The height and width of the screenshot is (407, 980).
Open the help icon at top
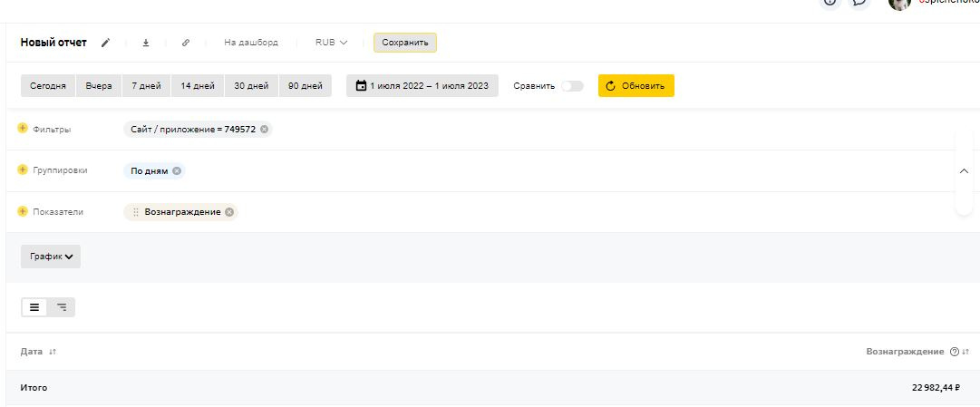(830, 2)
